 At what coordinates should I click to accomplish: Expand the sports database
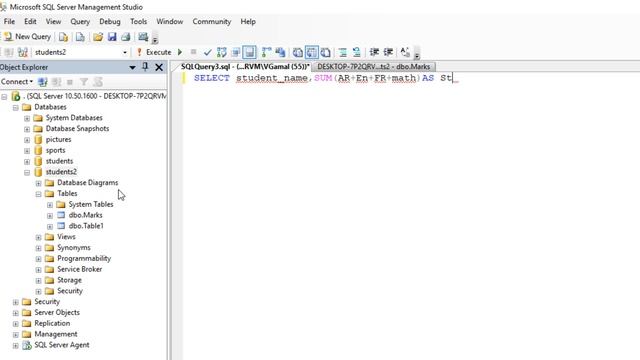pos(27,151)
